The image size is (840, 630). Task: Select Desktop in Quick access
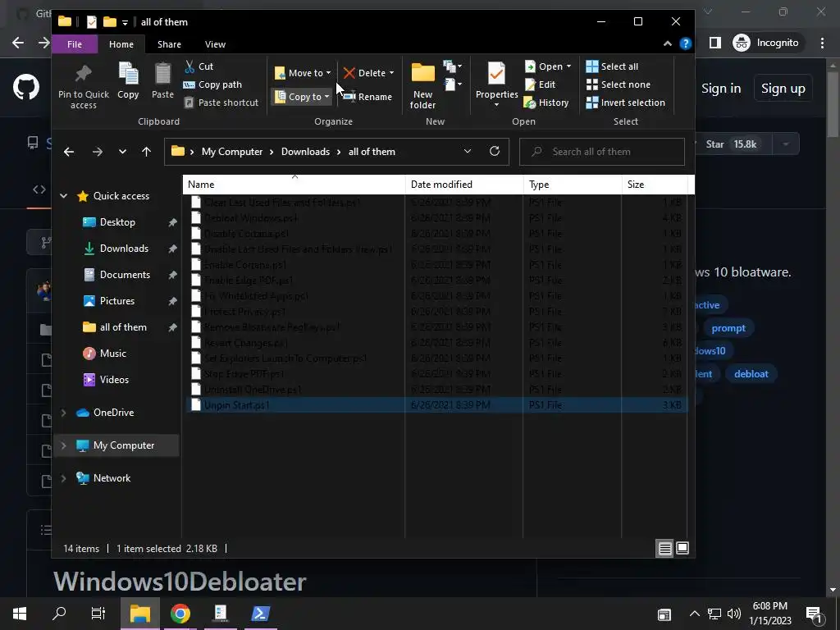click(117, 222)
